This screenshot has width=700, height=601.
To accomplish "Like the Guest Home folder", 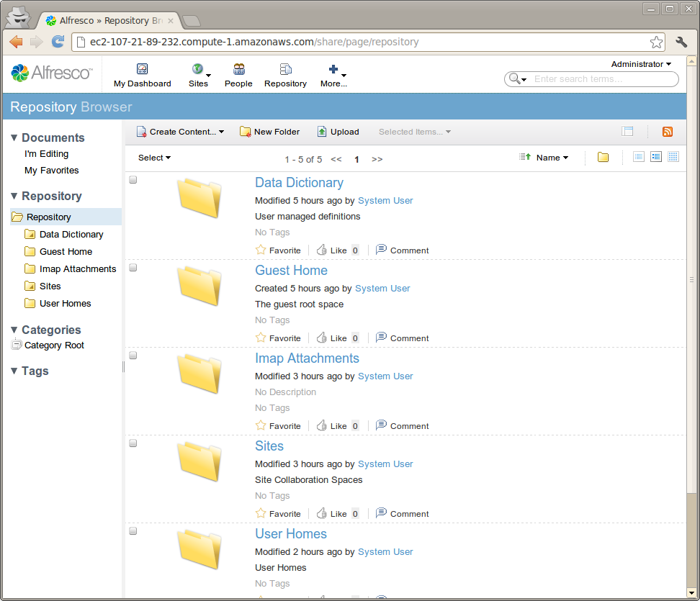I will tap(332, 338).
